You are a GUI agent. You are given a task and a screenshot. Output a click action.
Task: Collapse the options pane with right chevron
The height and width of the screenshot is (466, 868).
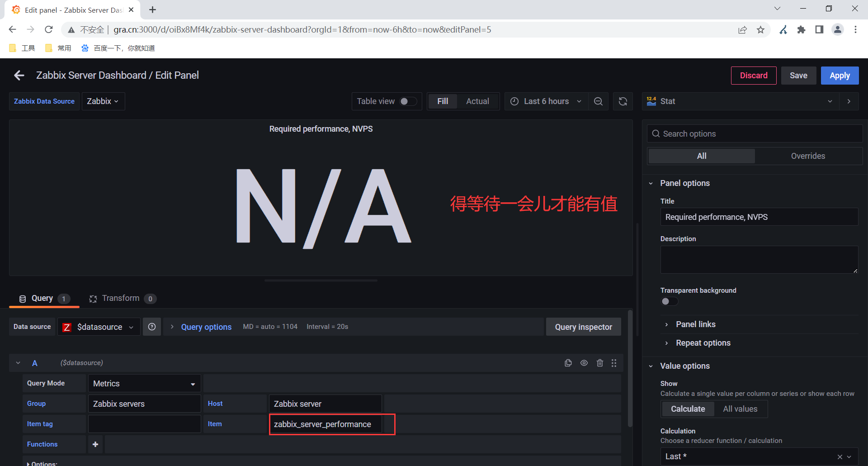click(x=849, y=101)
